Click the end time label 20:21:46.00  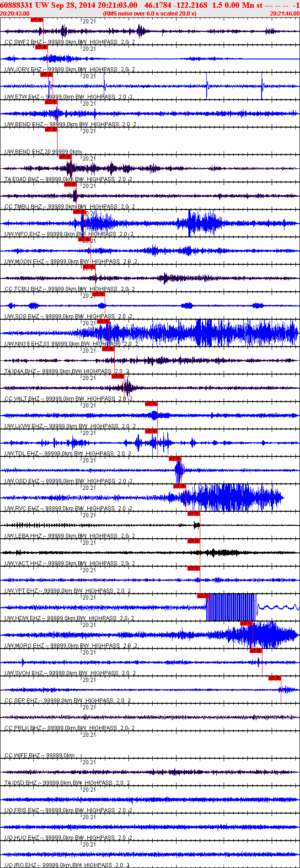click(285, 14)
